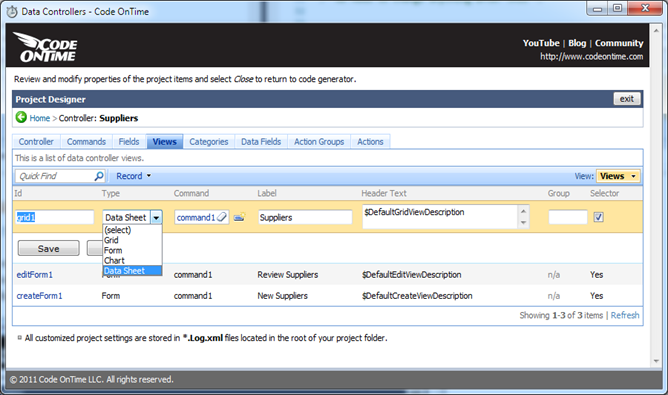
Task: Click the clock icon in title bar
Action: click(12, 12)
